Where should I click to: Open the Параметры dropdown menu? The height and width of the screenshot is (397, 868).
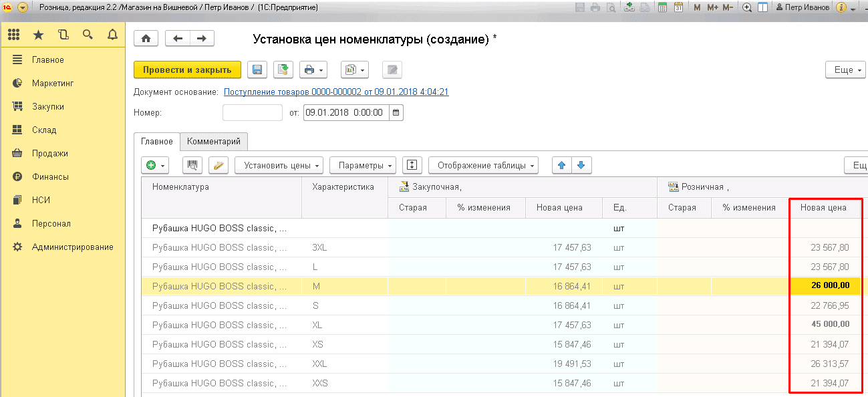tap(363, 165)
